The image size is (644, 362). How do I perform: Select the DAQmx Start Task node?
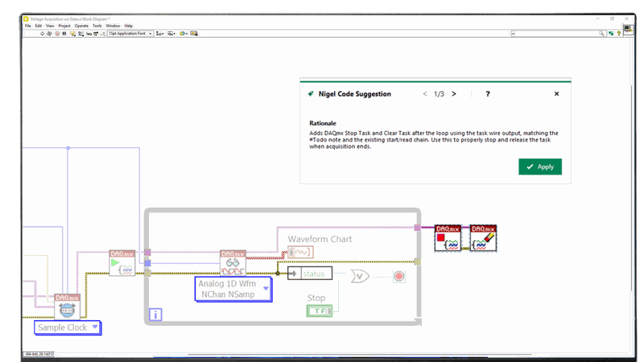(122, 263)
